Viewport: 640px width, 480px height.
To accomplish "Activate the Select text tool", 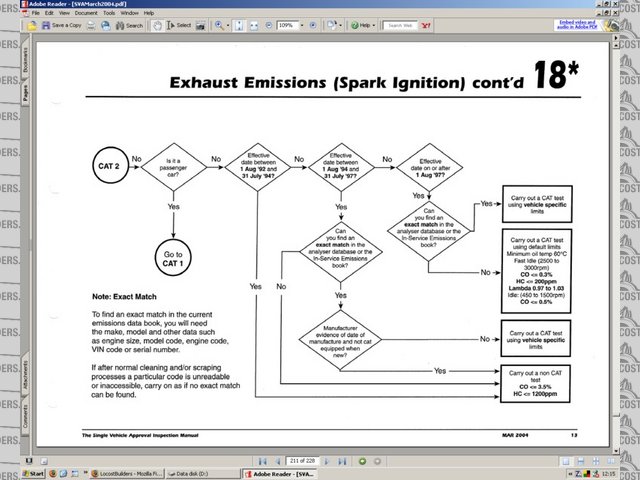I will pos(179,24).
